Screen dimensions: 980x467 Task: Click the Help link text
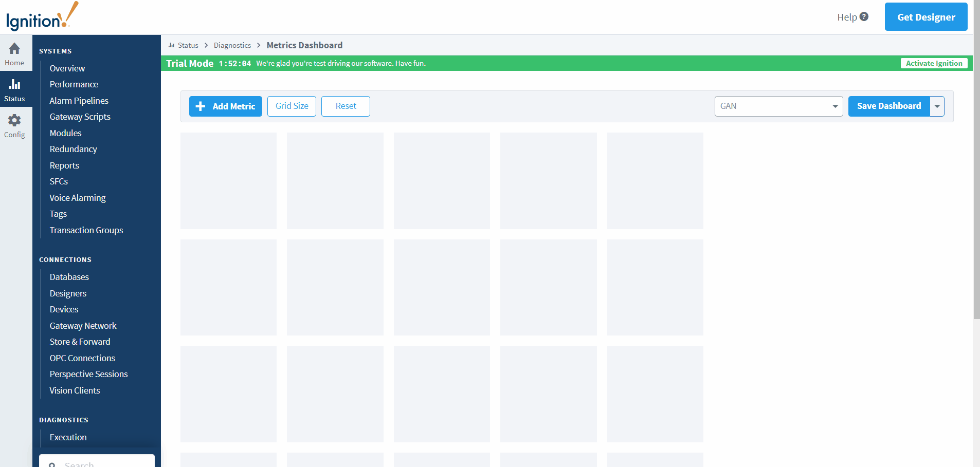point(847,17)
